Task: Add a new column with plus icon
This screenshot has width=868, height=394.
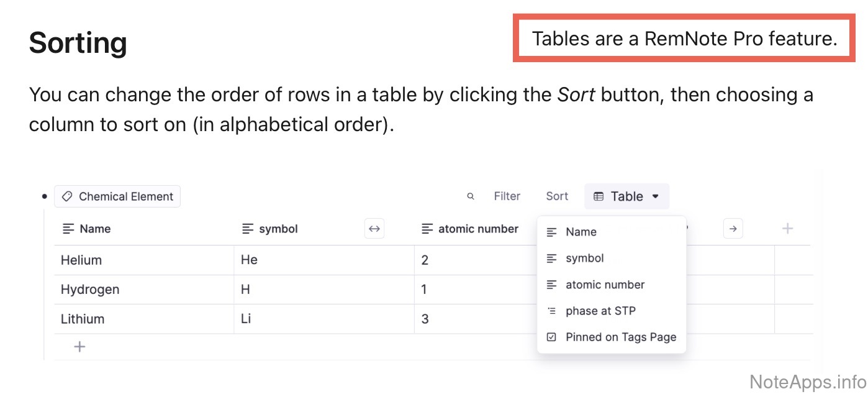Action: (x=787, y=229)
